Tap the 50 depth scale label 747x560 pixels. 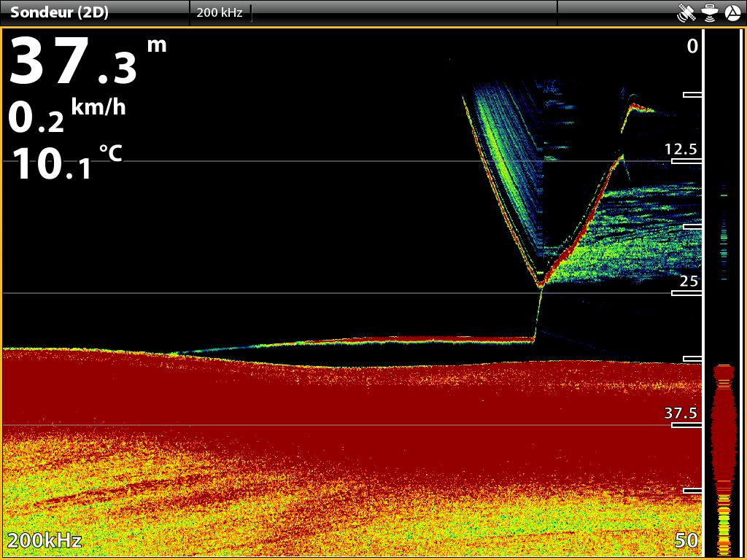coord(687,540)
